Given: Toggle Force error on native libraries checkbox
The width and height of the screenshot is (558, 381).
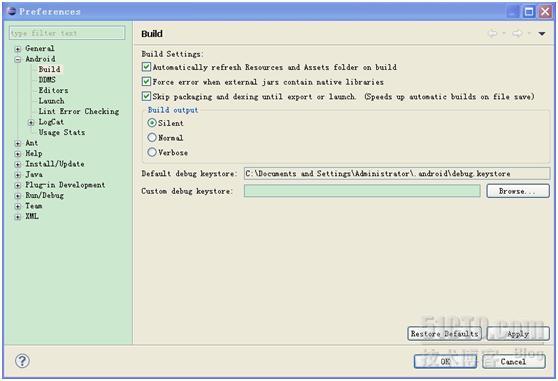Looking at the screenshot, I should coord(146,81).
